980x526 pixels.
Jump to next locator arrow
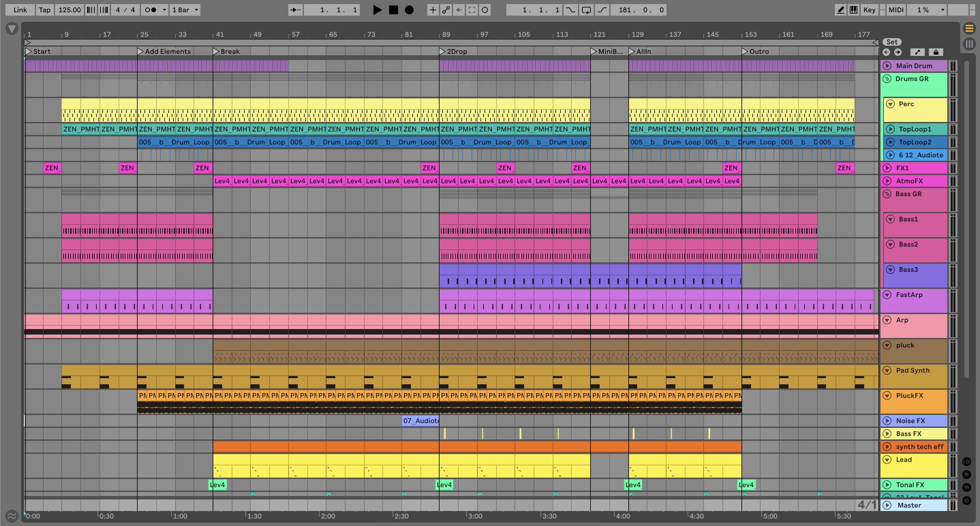[898, 52]
